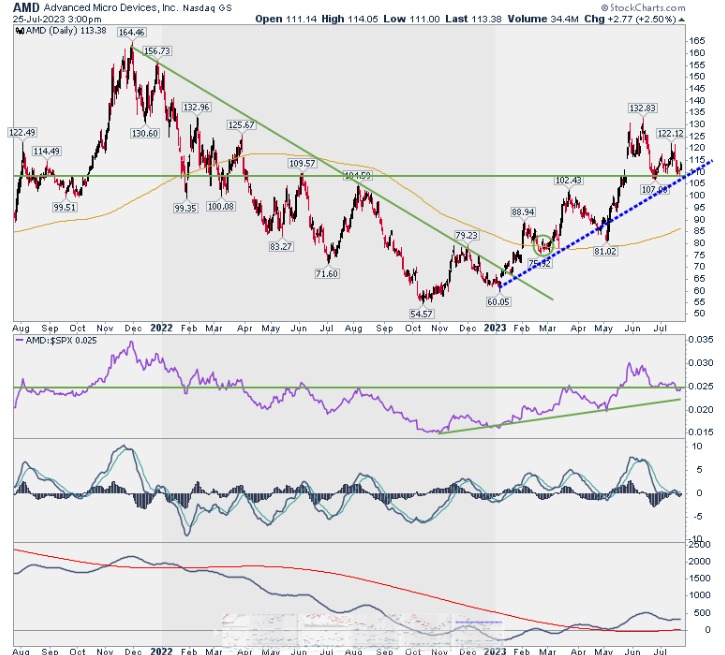Click the 122.49 price label
Viewport: 725px width, 655px height.
(22, 133)
